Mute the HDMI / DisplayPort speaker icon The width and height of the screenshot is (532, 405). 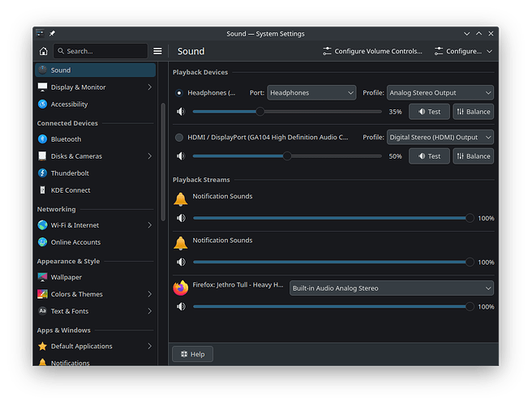(180, 156)
